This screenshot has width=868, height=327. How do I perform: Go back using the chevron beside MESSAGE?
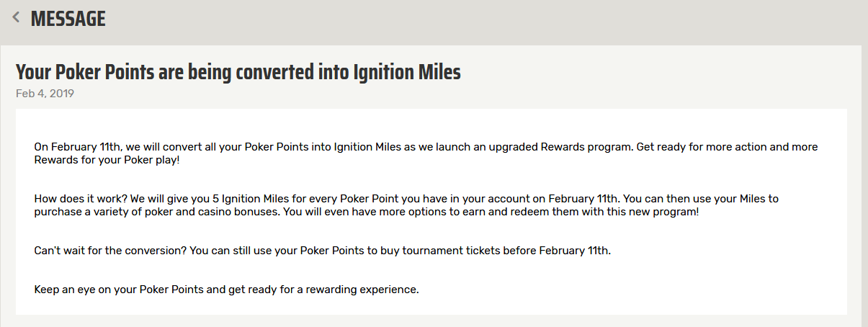point(16,18)
